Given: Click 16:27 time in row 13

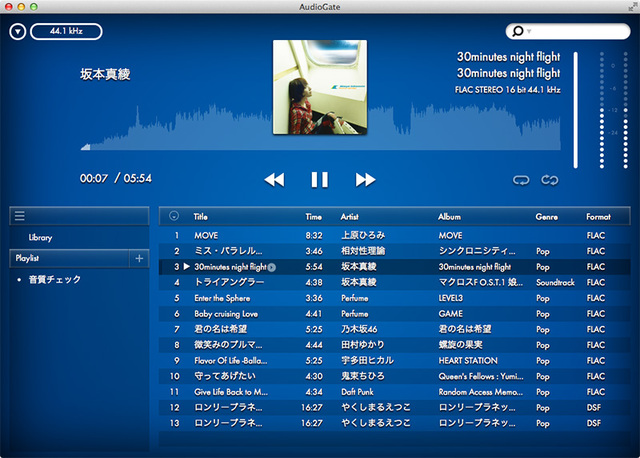Looking at the screenshot, I should [311, 423].
